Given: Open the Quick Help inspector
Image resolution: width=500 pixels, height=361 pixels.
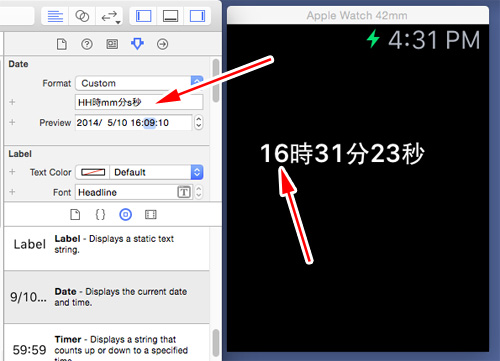Looking at the screenshot, I should [87, 44].
